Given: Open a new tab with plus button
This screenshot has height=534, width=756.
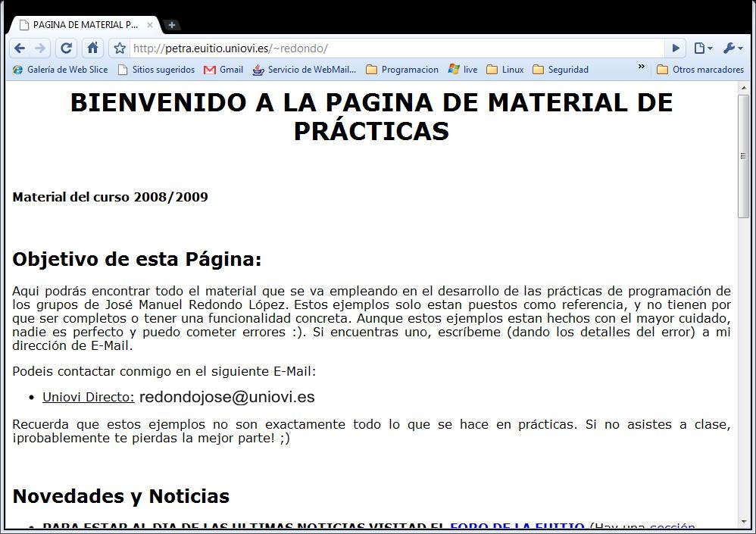Looking at the screenshot, I should [x=171, y=25].
